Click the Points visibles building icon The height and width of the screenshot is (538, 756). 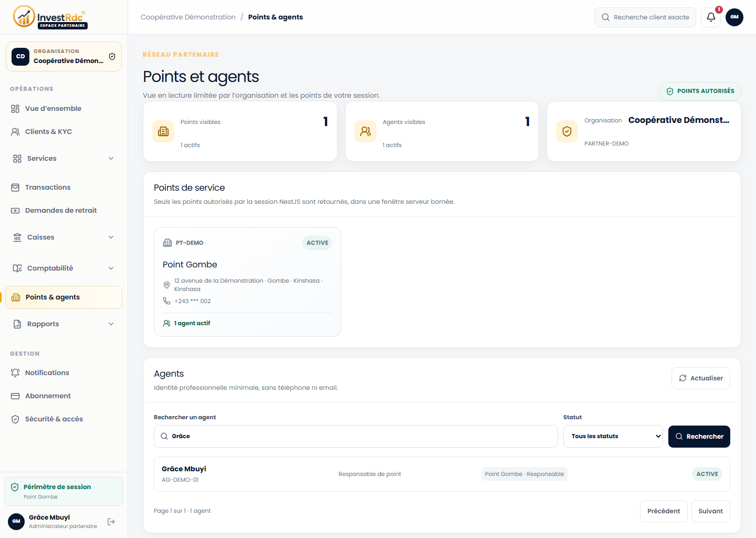tap(163, 131)
